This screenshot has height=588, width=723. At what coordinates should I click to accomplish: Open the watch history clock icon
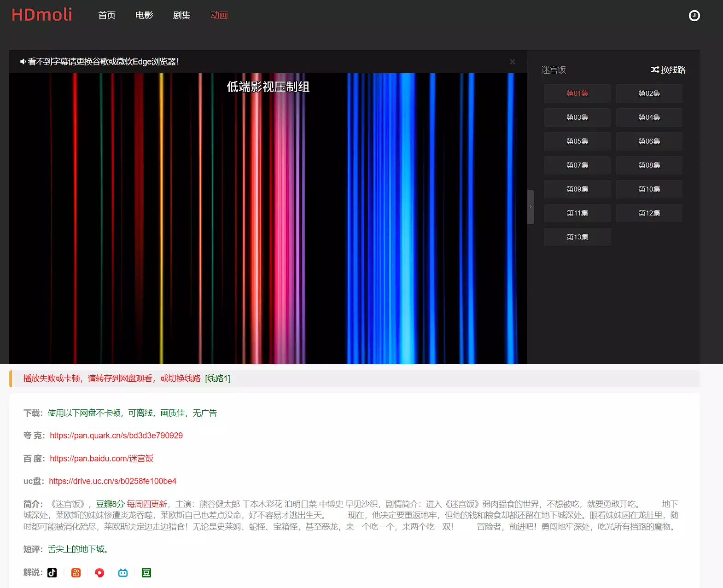[x=694, y=16]
